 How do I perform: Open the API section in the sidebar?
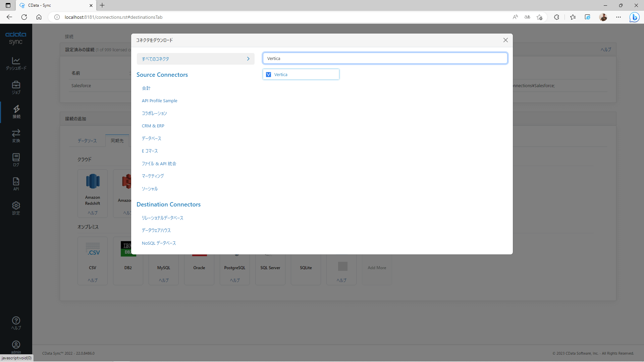16,184
